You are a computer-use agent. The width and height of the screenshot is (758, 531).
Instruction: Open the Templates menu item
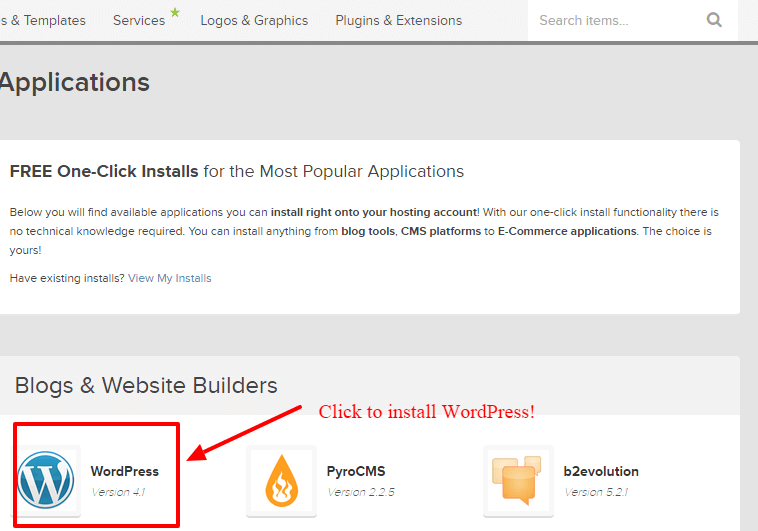click(43, 20)
